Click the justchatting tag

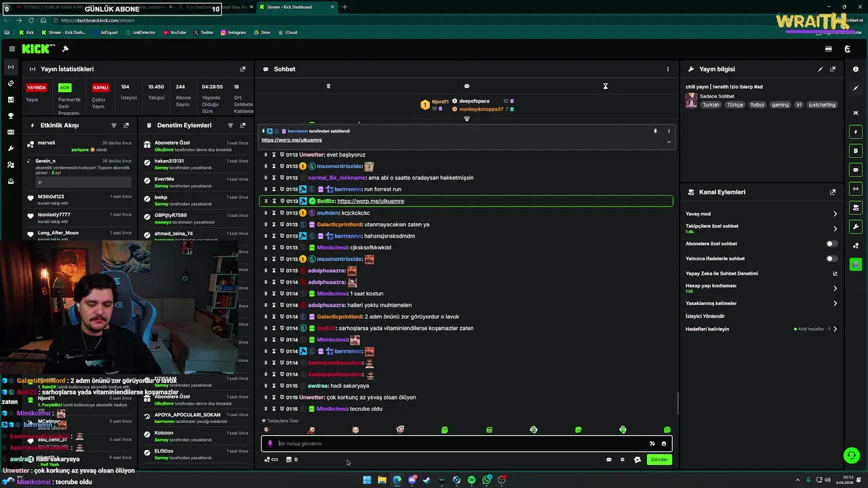(x=822, y=105)
